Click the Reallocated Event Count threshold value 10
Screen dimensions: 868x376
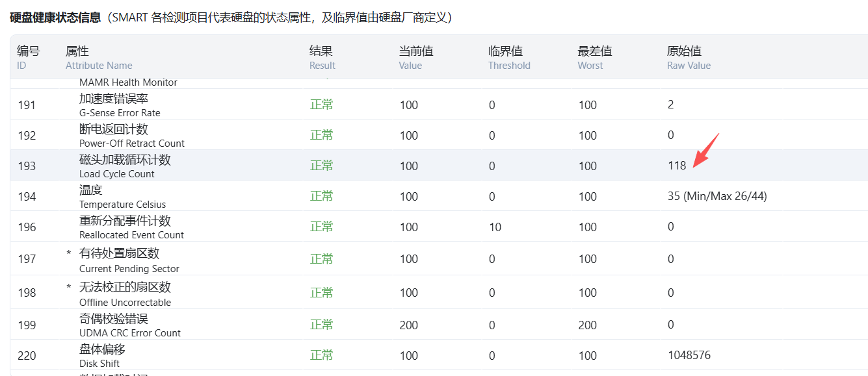coord(495,227)
